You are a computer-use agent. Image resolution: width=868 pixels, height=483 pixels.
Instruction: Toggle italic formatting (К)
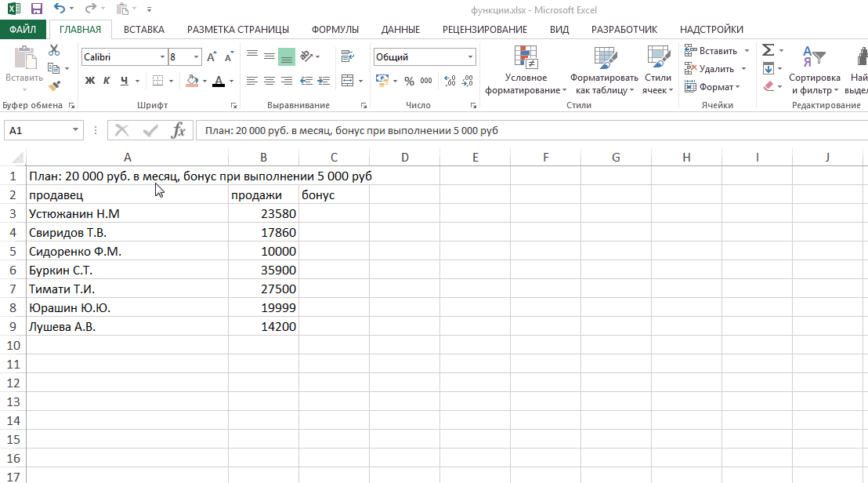[x=107, y=81]
